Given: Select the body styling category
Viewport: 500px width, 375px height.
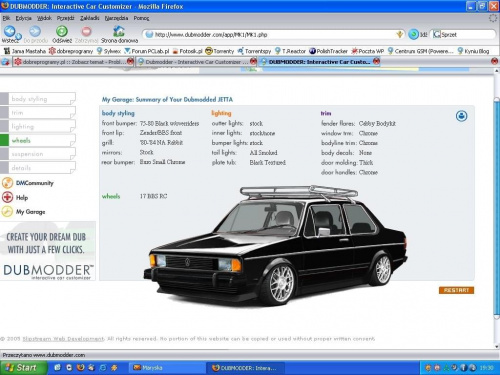Looking at the screenshot, I should (38, 99).
